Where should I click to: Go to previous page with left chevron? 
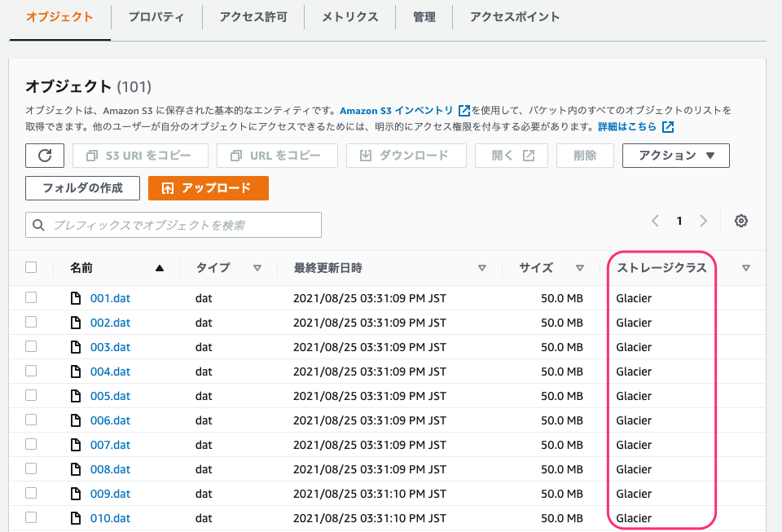click(x=655, y=221)
